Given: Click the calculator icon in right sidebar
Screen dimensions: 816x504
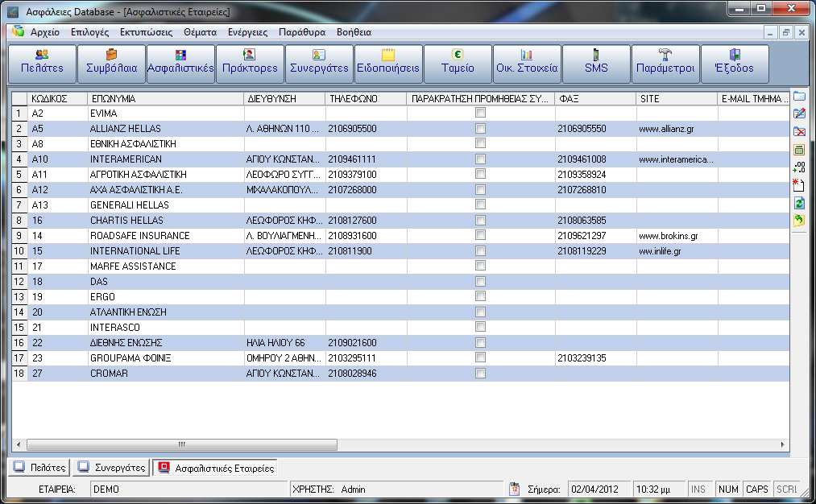Looking at the screenshot, I should point(799,149).
